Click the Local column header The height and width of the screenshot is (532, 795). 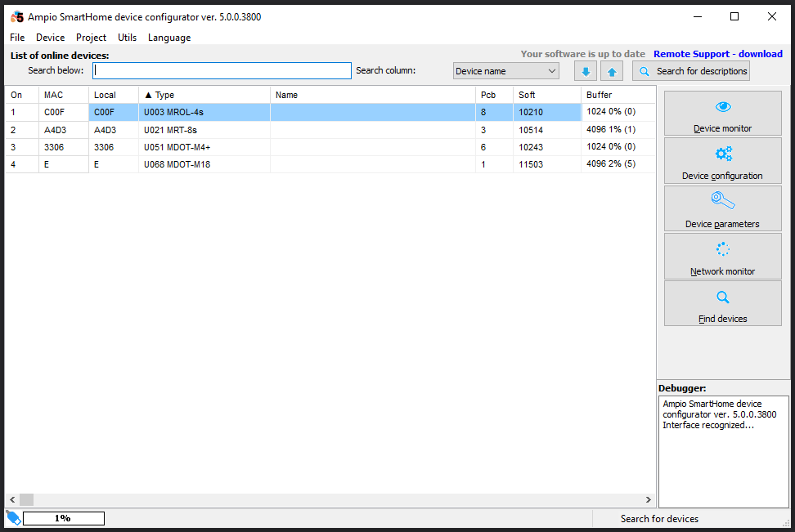pos(114,95)
